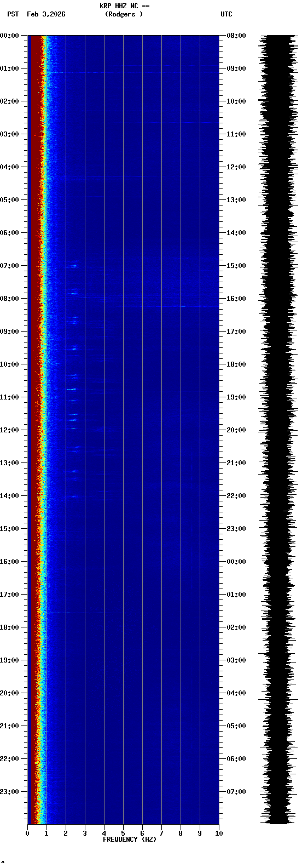Screen dimensions: 302x868
Task: Click the seismogram waveform trace panel
Action: tap(280, 430)
